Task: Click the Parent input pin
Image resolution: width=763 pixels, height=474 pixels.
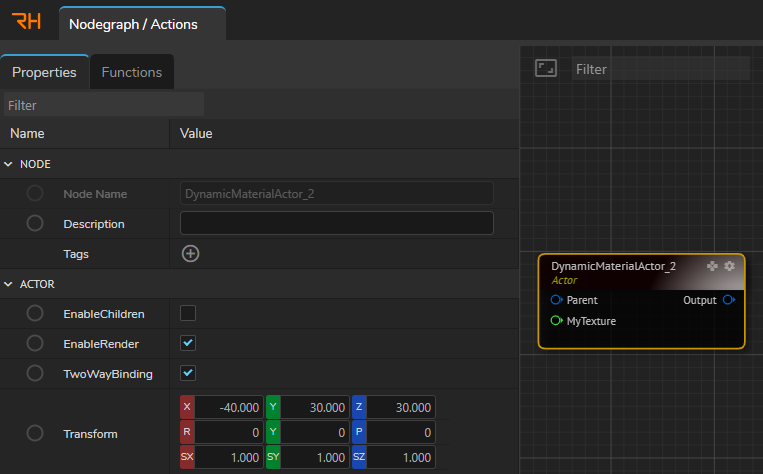Action: 556,300
